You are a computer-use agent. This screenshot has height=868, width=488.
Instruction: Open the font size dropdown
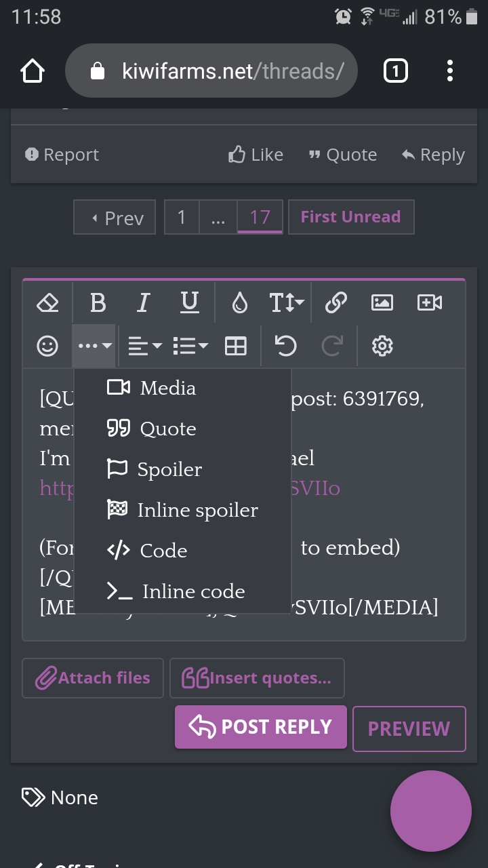coord(287,302)
